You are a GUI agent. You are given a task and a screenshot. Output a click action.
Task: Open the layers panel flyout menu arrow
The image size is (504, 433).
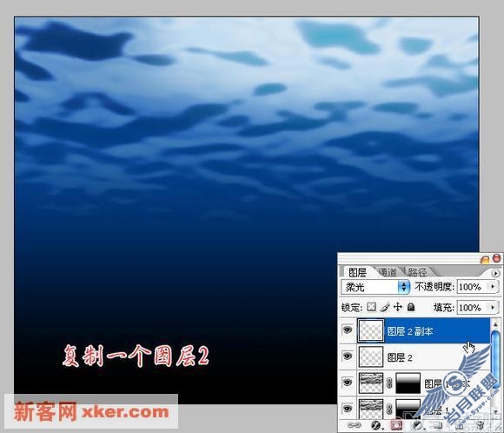pos(495,273)
